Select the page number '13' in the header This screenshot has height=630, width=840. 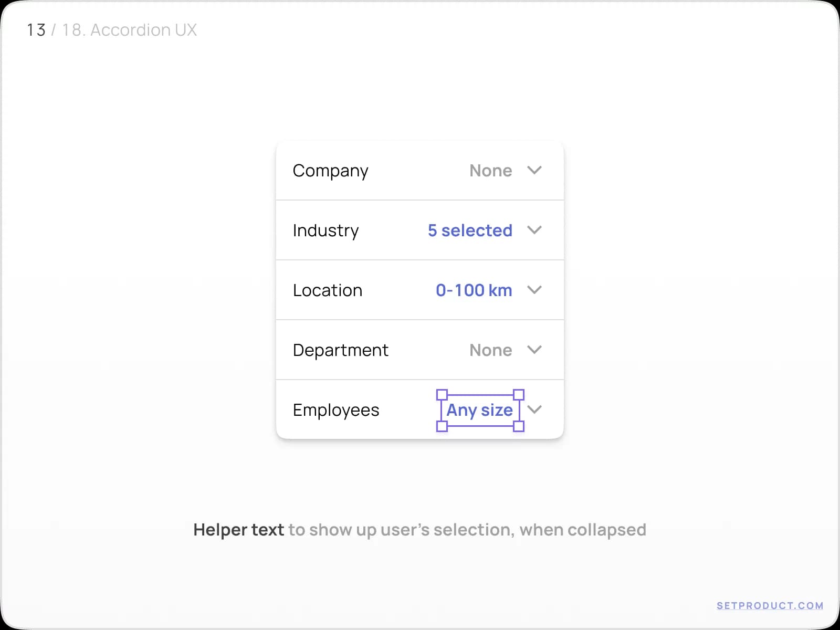36,30
